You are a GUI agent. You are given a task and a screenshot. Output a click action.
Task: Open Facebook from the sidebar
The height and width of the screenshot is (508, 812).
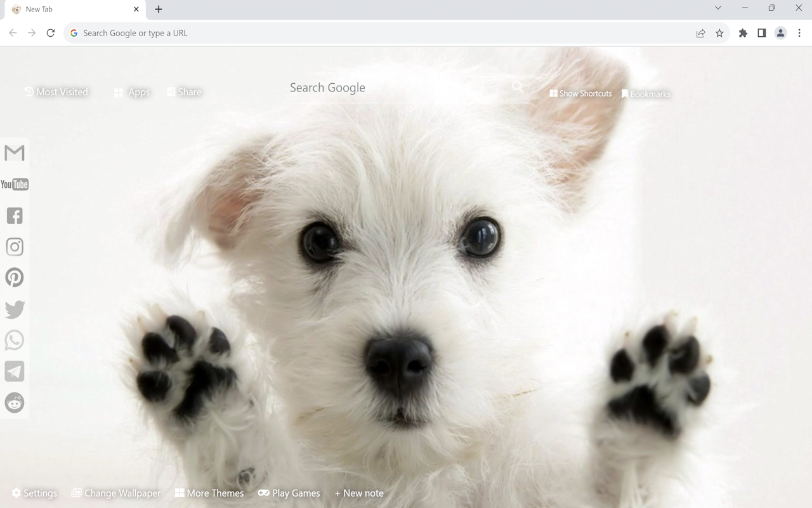14,215
